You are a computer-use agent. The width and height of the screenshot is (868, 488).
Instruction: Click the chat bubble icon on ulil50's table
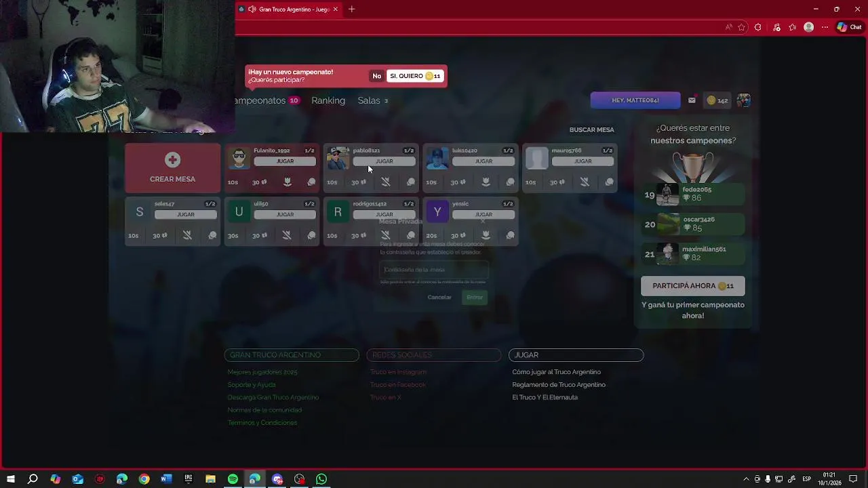pyautogui.click(x=311, y=235)
